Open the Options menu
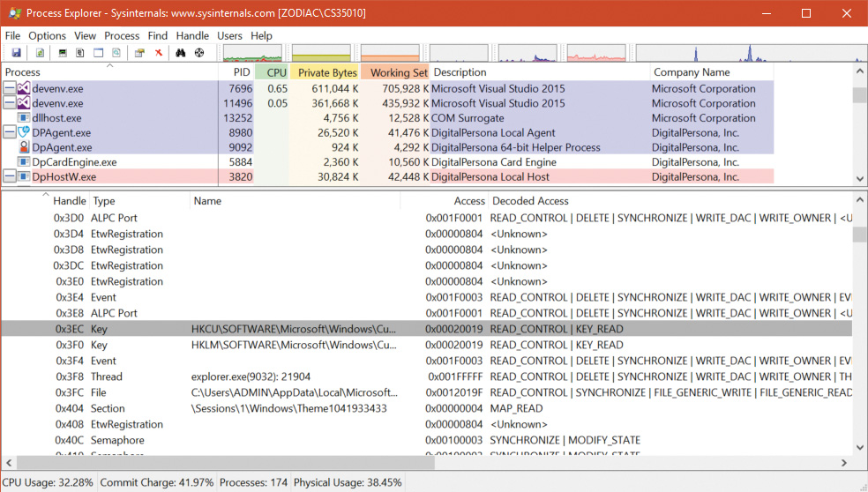868x492 pixels. click(47, 36)
